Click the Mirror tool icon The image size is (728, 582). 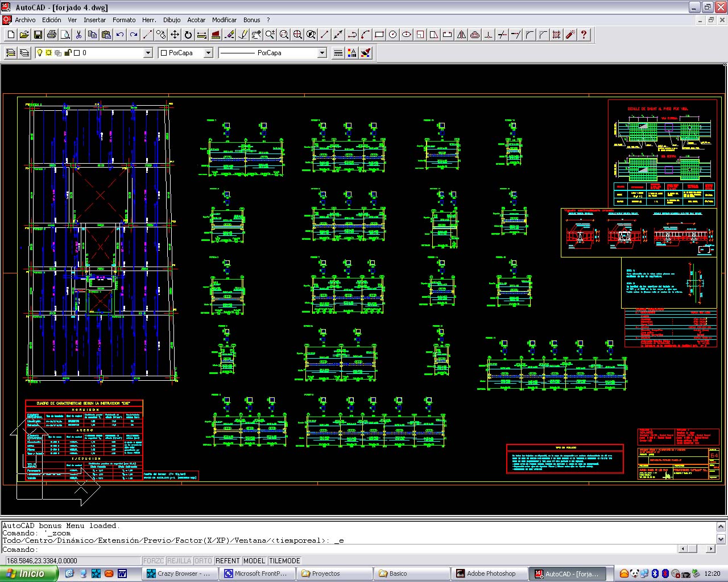coord(461,35)
